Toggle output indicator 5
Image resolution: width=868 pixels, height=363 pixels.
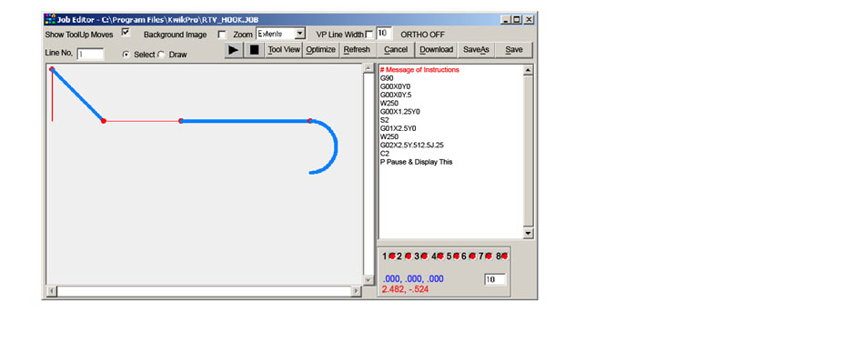coord(456,257)
